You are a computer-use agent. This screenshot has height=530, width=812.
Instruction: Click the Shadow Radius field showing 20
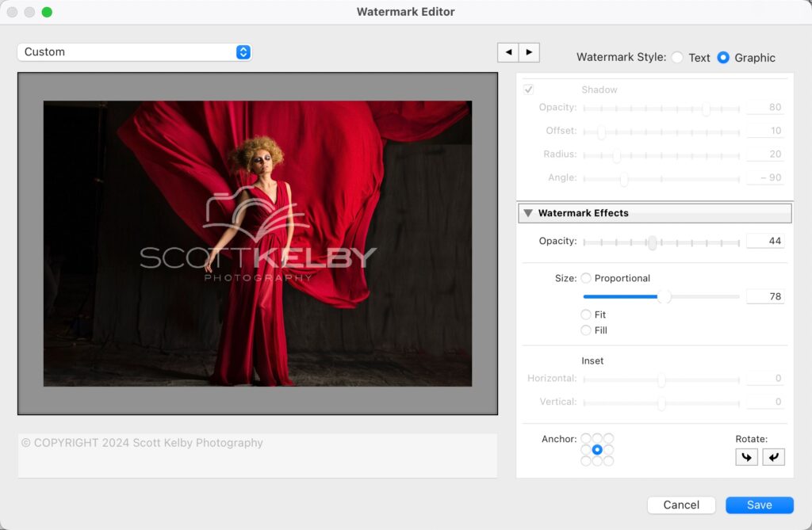click(x=765, y=154)
